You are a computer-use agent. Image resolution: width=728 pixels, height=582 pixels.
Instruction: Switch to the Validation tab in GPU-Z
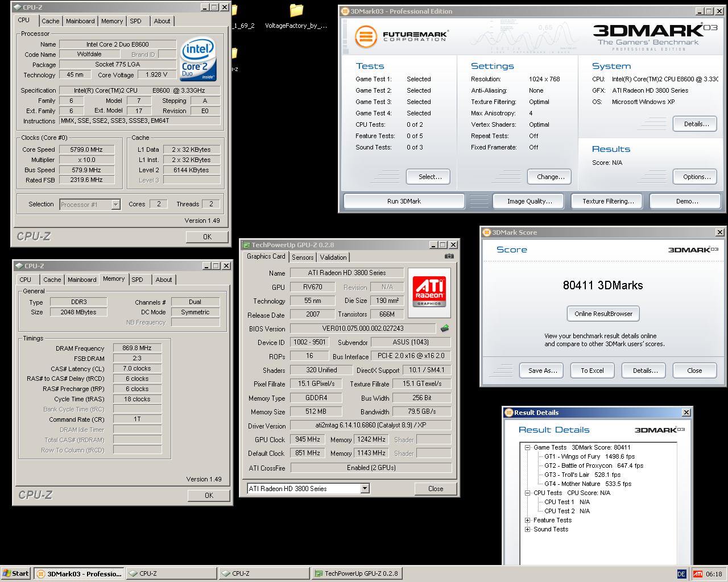[333, 257]
